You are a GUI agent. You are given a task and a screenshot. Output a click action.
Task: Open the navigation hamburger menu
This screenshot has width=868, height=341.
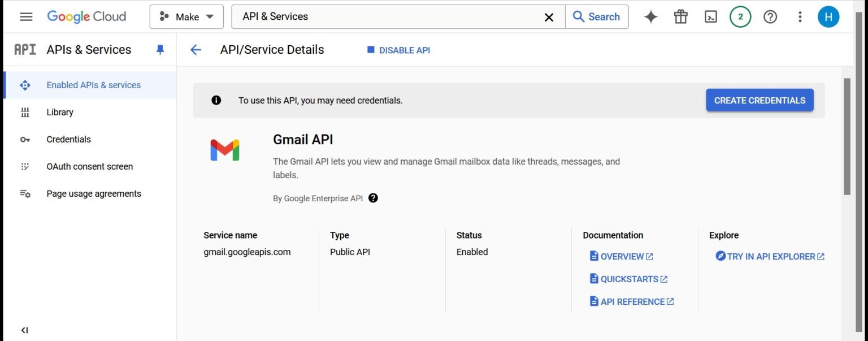click(25, 16)
